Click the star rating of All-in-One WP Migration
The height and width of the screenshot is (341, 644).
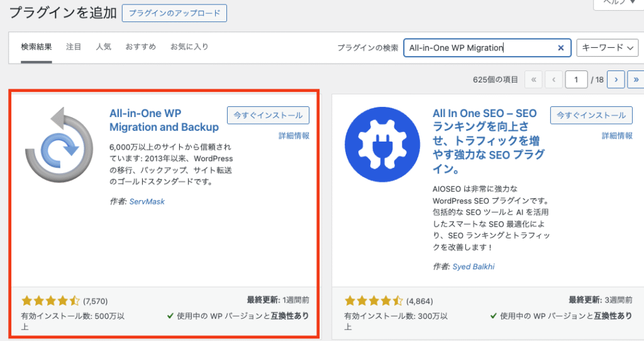coord(51,301)
